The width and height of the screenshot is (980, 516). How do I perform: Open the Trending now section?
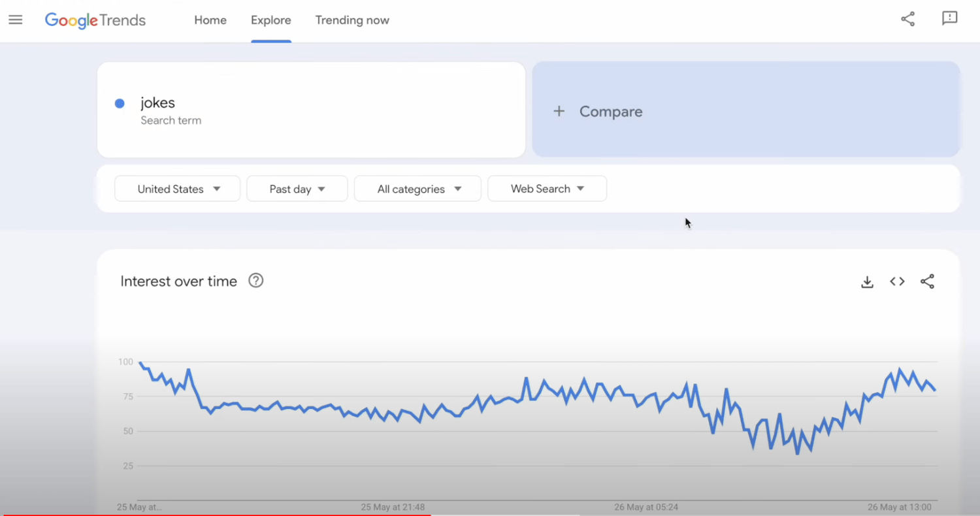pyautogui.click(x=352, y=20)
